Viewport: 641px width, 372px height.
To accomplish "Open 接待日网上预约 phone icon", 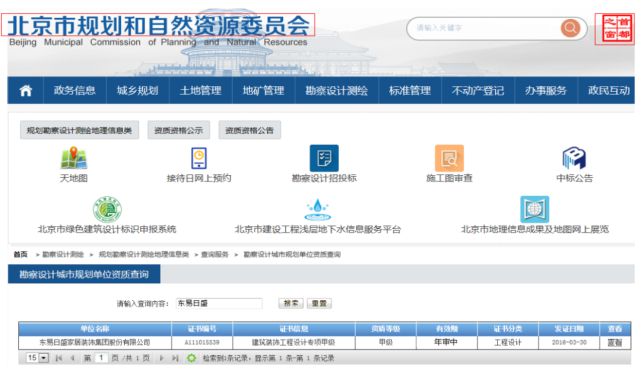I will [199, 158].
